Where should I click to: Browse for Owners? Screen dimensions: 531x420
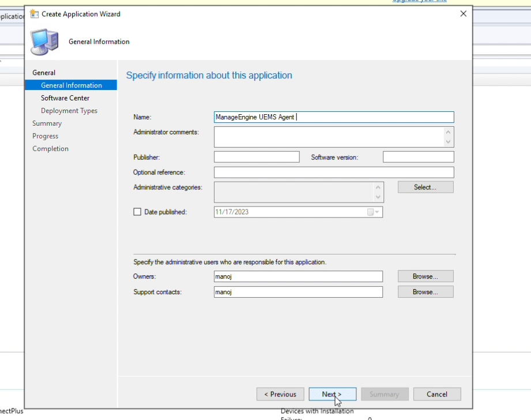[425, 276]
